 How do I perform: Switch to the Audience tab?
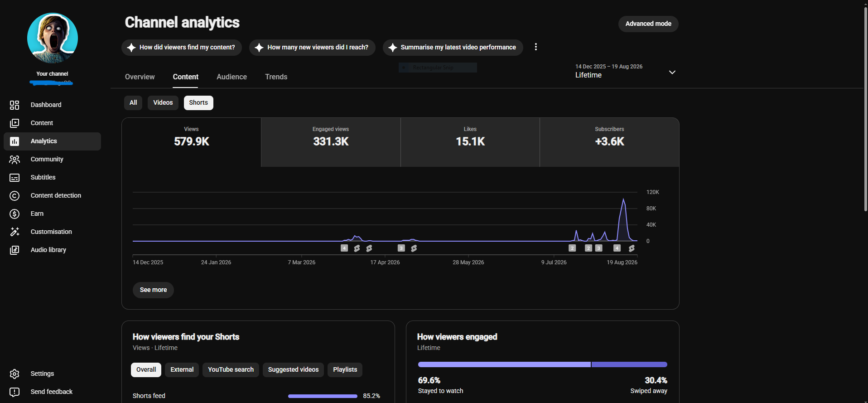(x=231, y=77)
